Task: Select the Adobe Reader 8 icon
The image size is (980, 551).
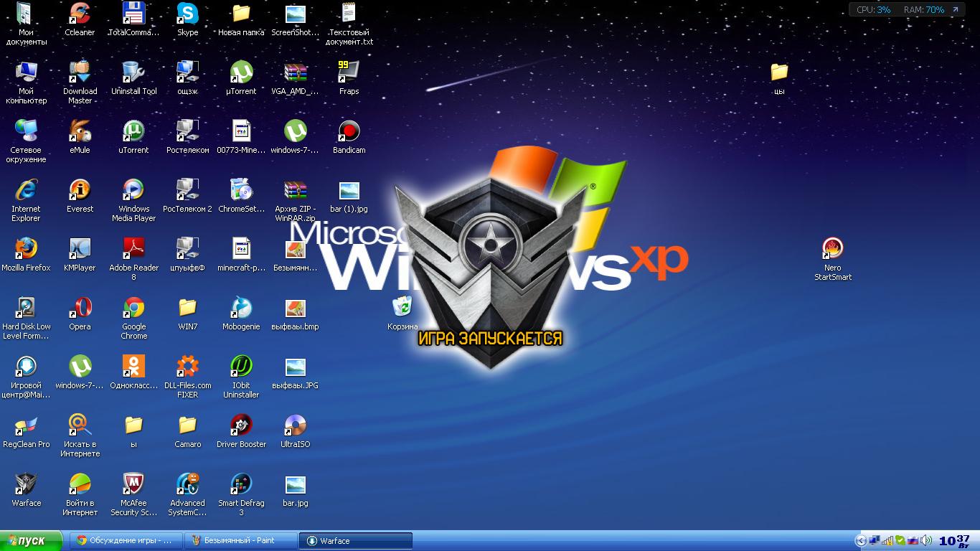Action: point(133,259)
